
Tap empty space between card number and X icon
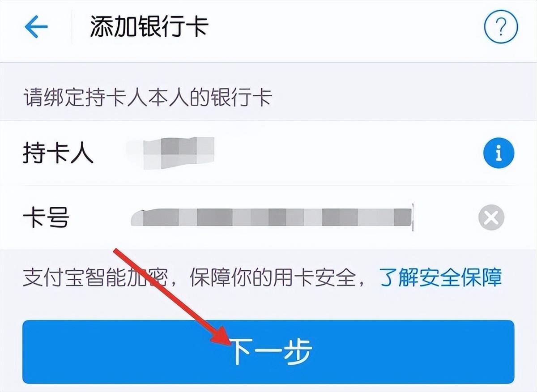446,218
